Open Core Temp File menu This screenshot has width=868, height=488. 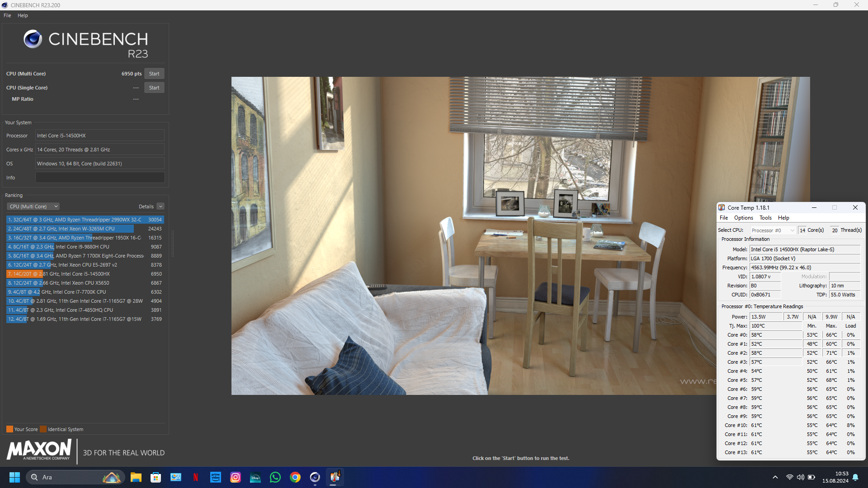(x=724, y=218)
